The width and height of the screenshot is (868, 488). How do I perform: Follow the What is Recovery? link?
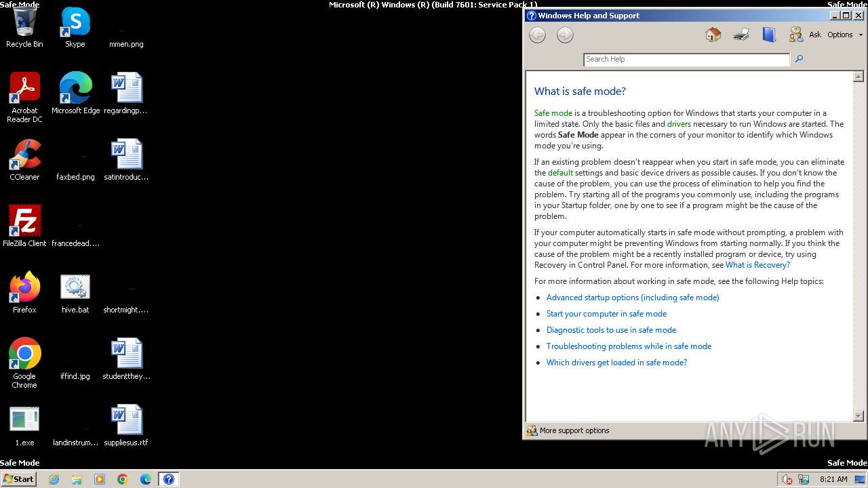click(757, 265)
